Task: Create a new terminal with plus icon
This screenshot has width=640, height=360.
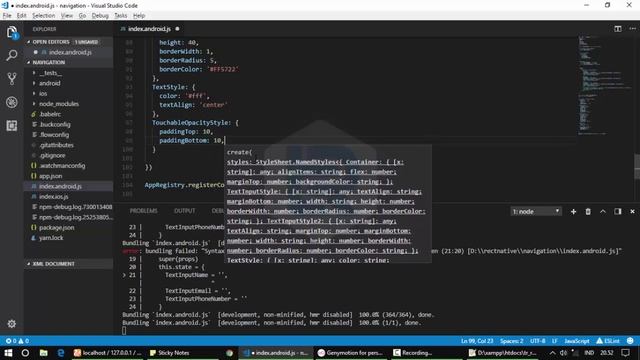Action: [x=573, y=211]
